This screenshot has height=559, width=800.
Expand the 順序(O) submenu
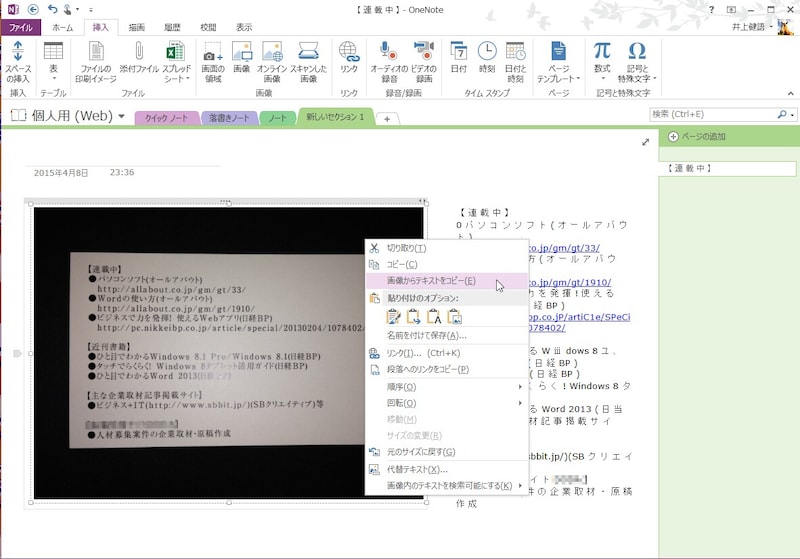coord(447,387)
